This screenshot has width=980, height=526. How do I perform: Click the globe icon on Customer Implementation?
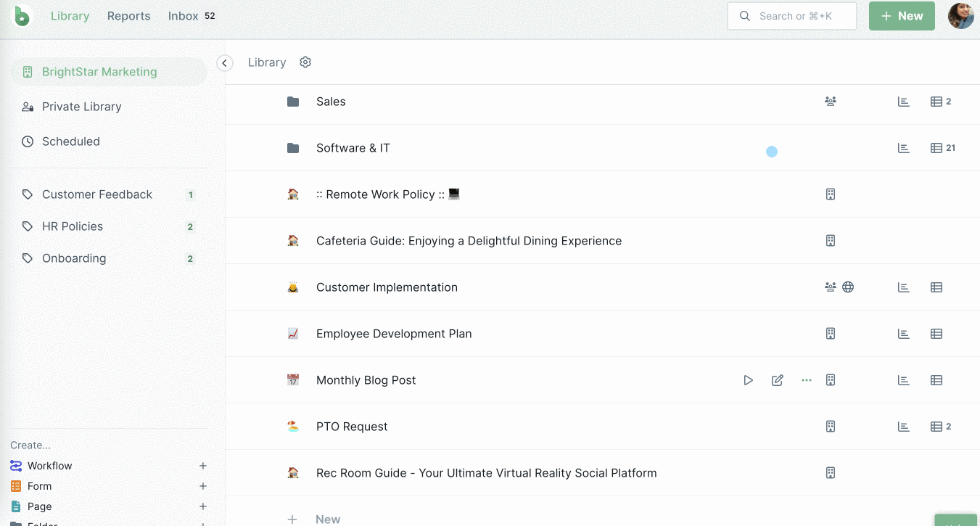click(848, 287)
